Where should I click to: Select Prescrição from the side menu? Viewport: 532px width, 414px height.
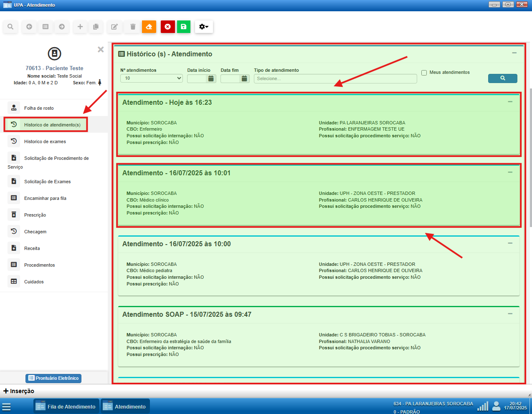tap(35, 215)
